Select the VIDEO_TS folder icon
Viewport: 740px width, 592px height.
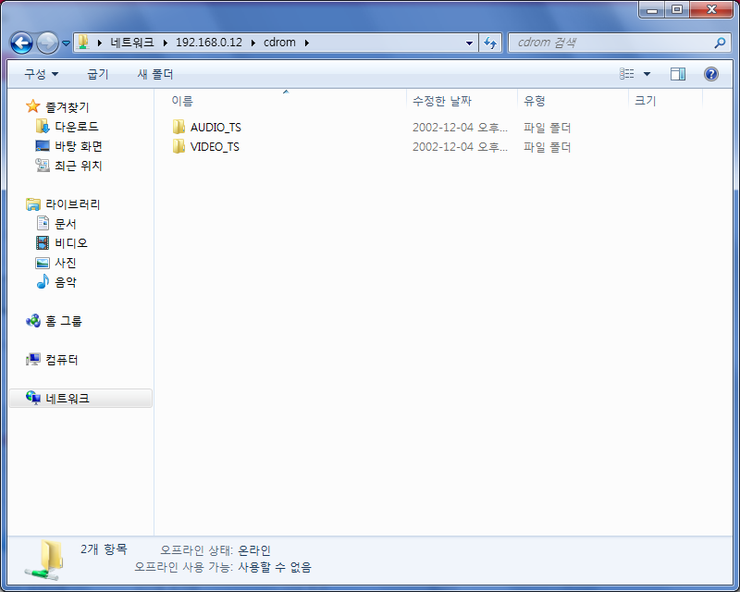coord(178,146)
